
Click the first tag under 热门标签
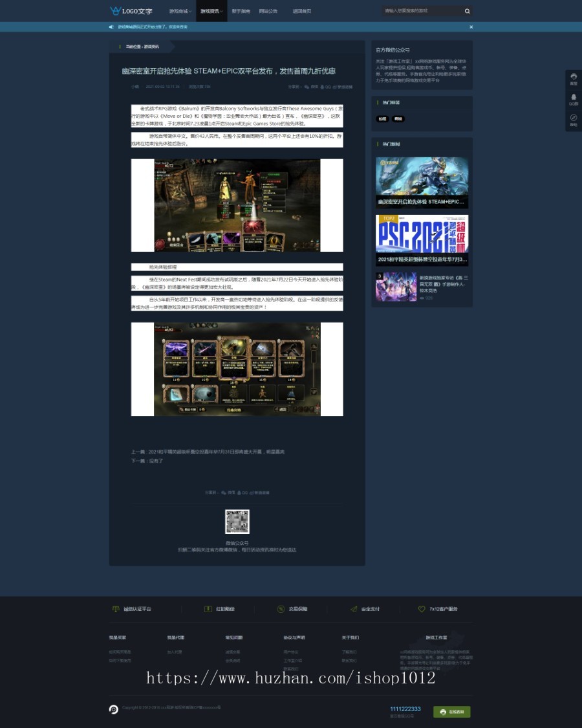click(x=382, y=119)
